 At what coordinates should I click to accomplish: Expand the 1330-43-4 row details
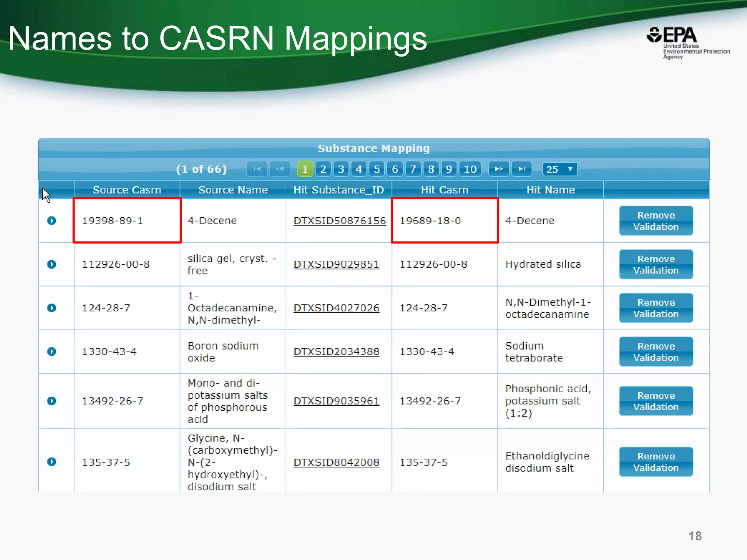pyautogui.click(x=52, y=351)
